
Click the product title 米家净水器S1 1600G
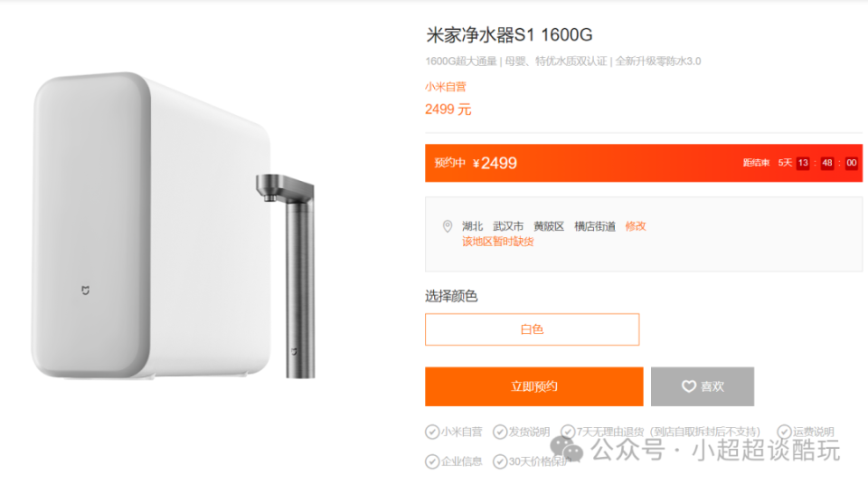point(509,35)
